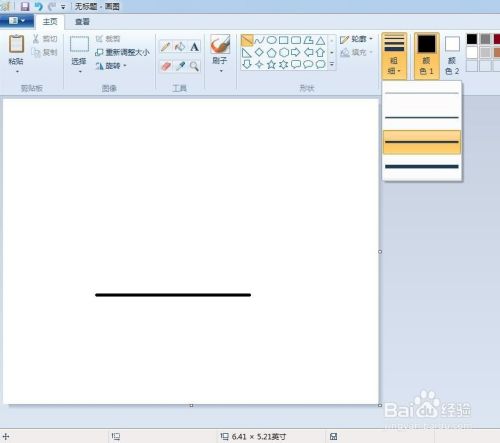Screen dimensions: 500x443
Task: Select the pink Eraser tool
Action: coord(166,66)
